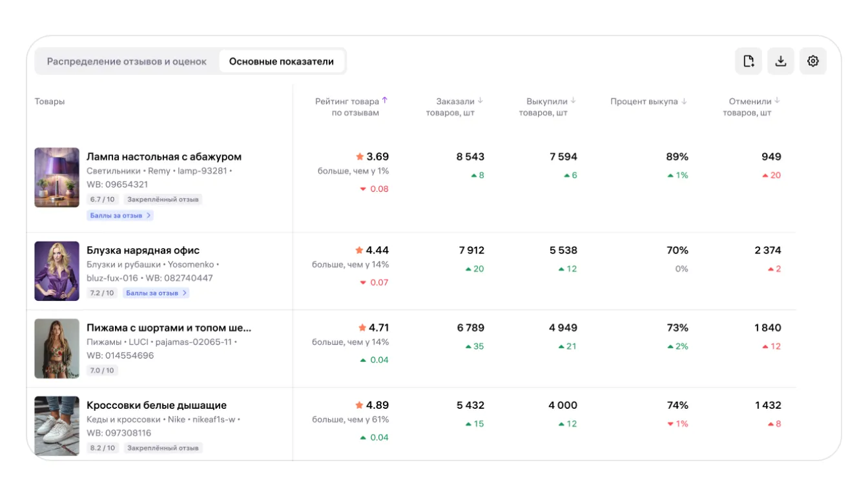
Task: Click sort arrow next to Процент выкупа
Action: tap(684, 101)
